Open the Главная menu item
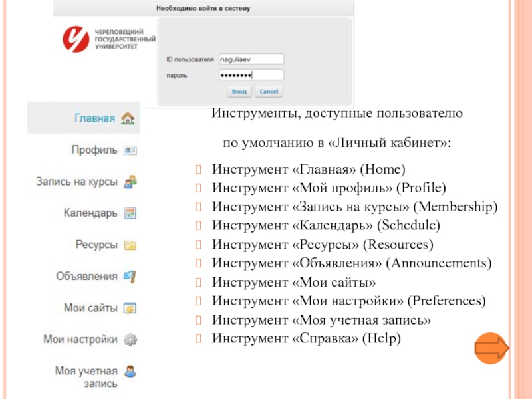This screenshot has height=399, width=532. pyautogui.click(x=84, y=118)
